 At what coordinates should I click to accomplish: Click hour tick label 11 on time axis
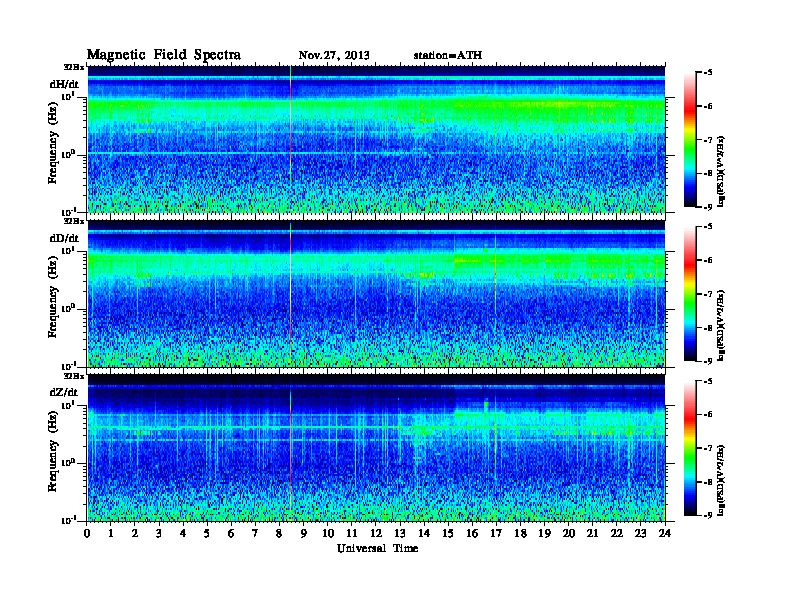tap(352, 533)
